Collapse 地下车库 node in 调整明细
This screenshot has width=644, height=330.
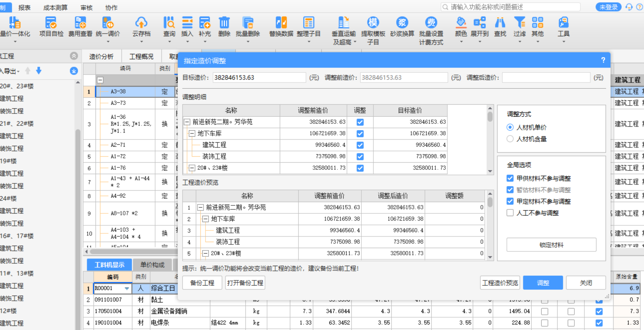[192, 133]
